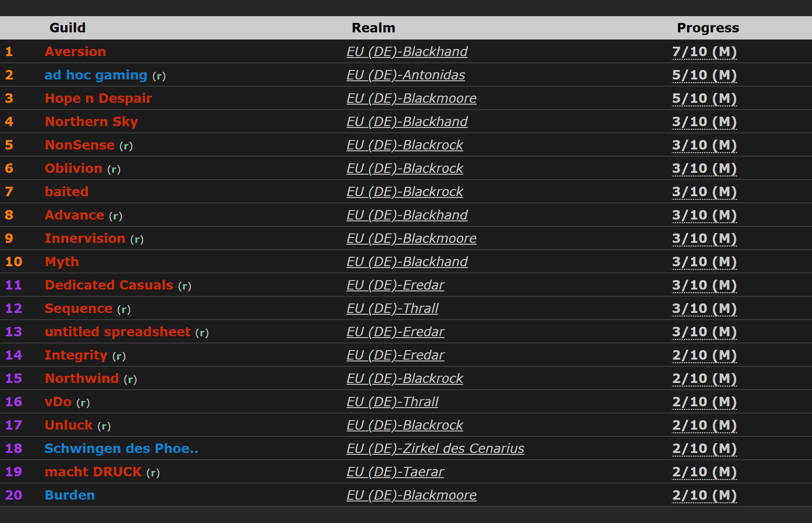Viewport: 812px width, 523px height.
Task: Open the Dedicated Casuals guild link
Action: click(109, 285)
